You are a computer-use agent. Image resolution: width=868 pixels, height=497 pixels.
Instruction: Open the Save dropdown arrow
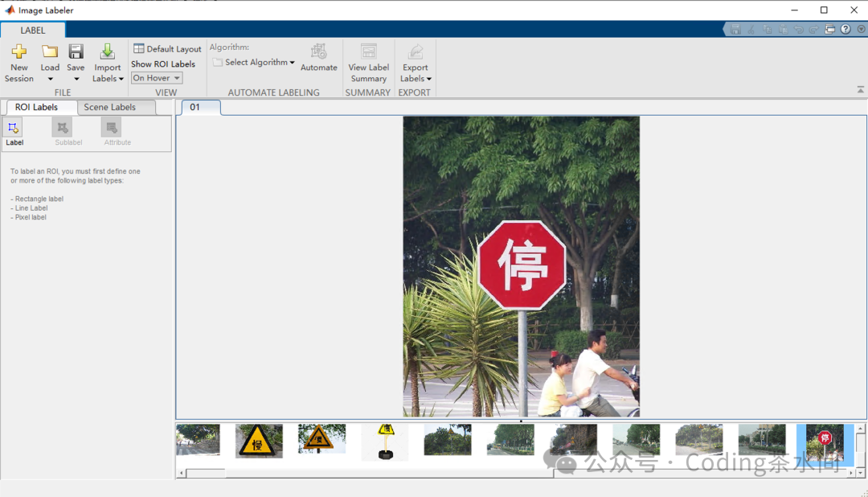(76, 79)
